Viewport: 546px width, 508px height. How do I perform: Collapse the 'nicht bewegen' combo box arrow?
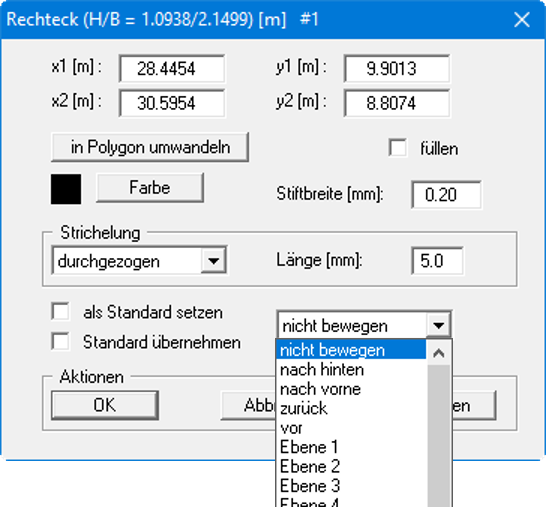(x=438, y=326)
